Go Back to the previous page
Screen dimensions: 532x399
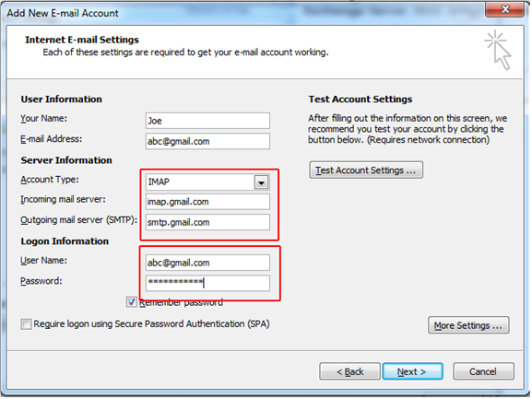pyautogui.click(x=349, y=371)
